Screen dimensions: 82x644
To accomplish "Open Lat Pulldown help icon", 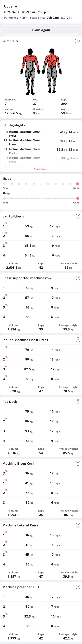I will (x=78, y=216).
